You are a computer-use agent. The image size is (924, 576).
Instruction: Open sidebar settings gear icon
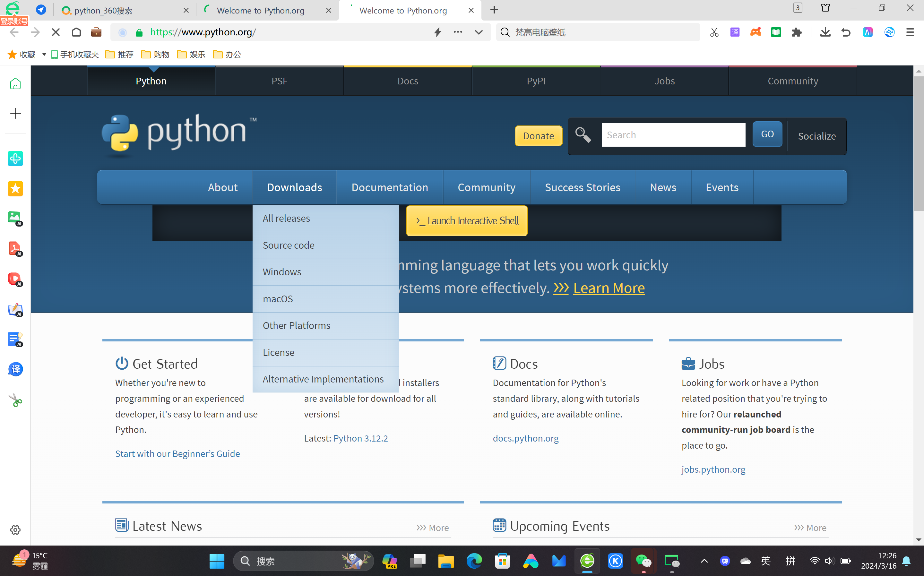15,529
